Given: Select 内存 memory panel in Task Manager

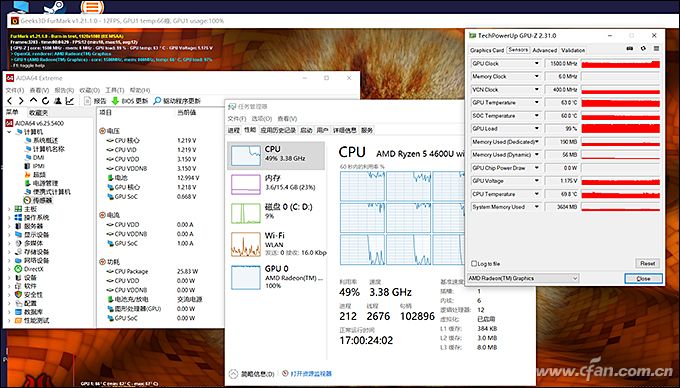Looking at the screenshot, I should point(276,184).
